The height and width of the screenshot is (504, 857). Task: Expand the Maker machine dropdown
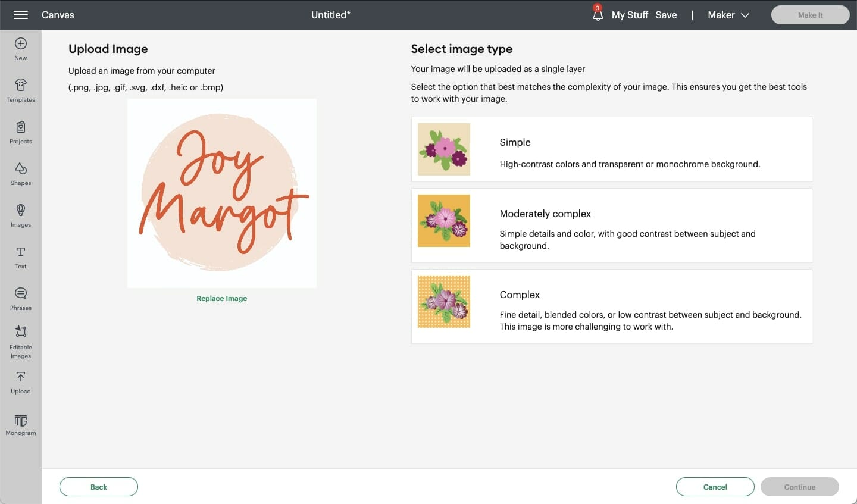pyautogui.click(x=728, y=15)
